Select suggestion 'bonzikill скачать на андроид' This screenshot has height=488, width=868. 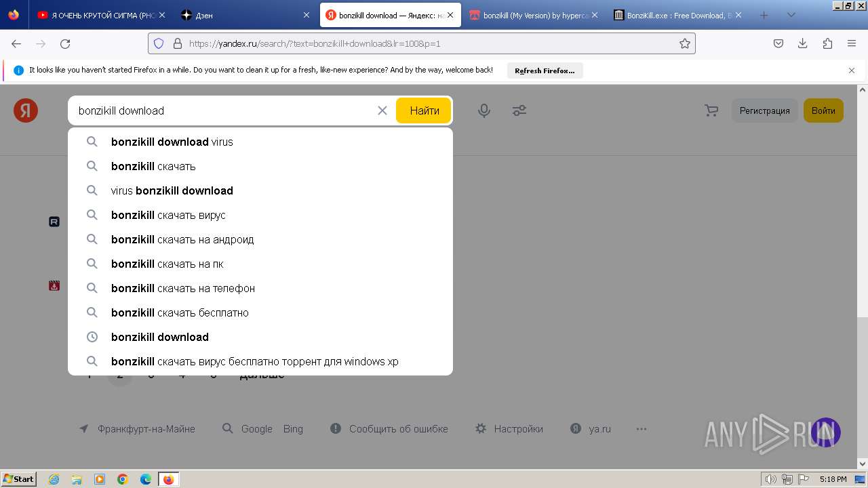(x=260, y=239)
